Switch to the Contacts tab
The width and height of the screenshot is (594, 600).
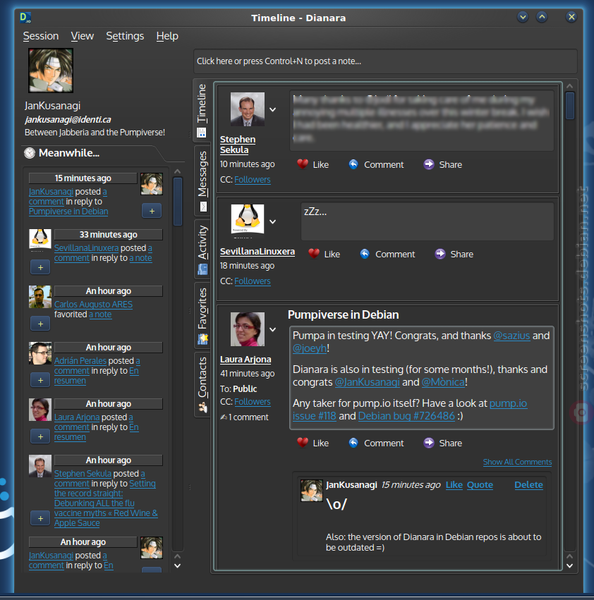tap(202, 385)
